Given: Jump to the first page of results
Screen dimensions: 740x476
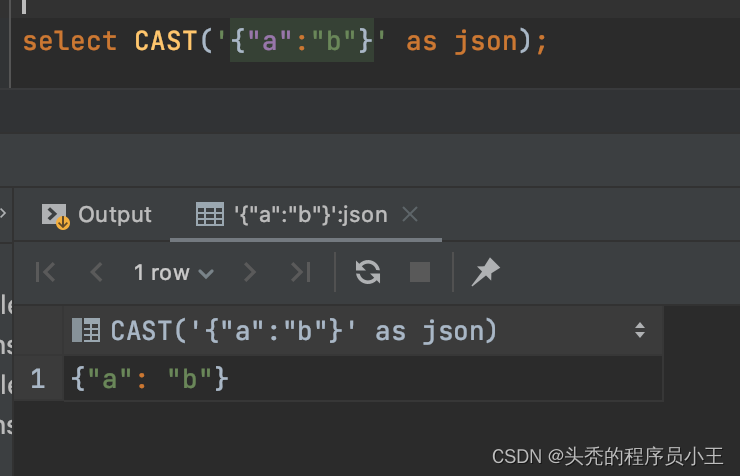Looking at the screenshot, I should tap(45, 272).
